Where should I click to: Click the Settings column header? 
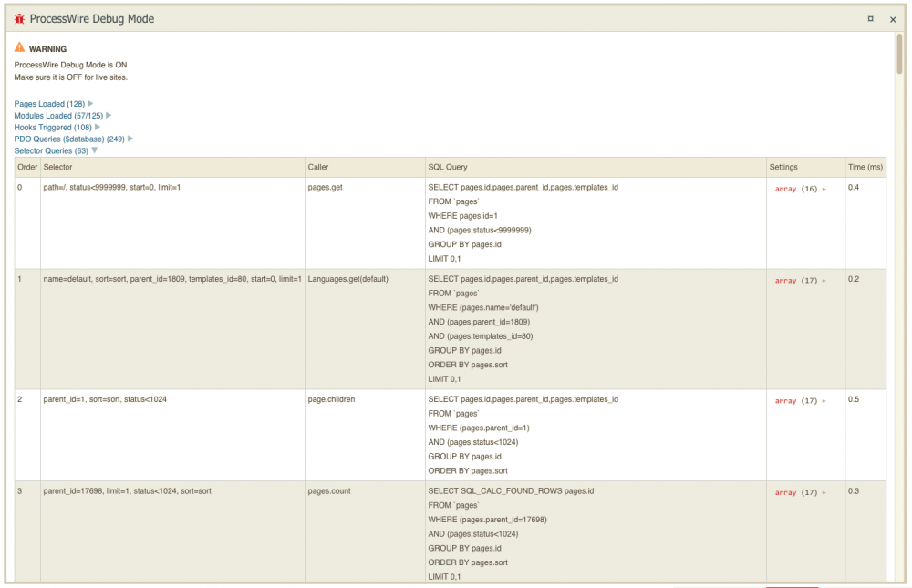pos(783,167)
